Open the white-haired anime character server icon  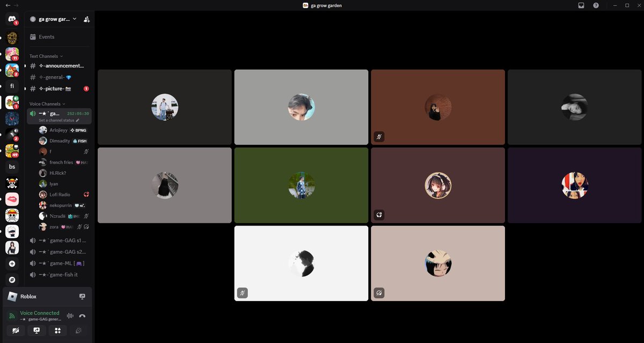coord(12,231)
